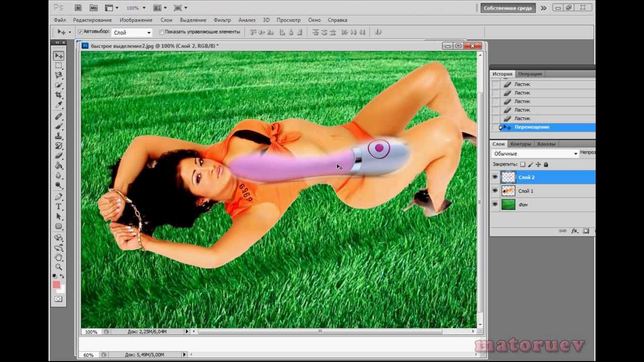Click the background color swatch

[61, 289]
